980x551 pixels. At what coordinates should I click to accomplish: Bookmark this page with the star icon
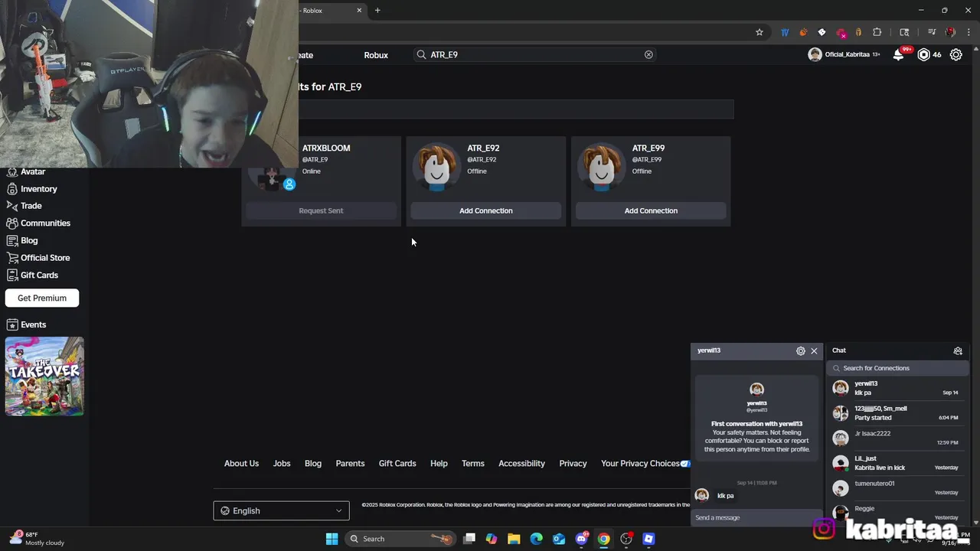[x=759, y=32]
